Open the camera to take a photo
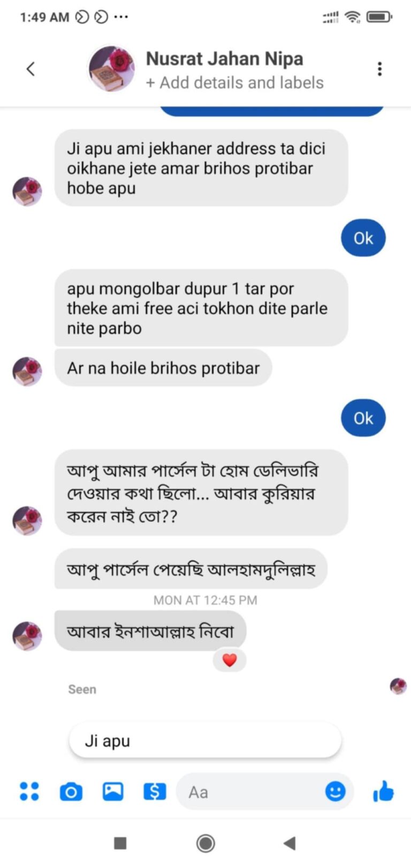This screenshot has height=868, width=411. (71, 791)
